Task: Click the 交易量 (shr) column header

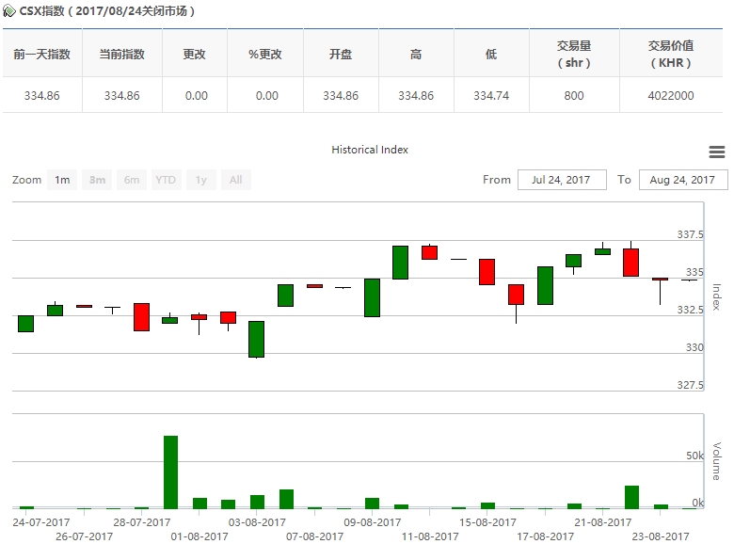Action: point(574,55)
